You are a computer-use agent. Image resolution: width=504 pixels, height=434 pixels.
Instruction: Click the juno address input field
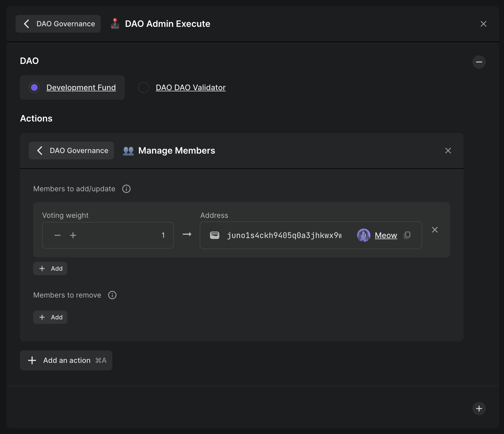tap(284, 235)
